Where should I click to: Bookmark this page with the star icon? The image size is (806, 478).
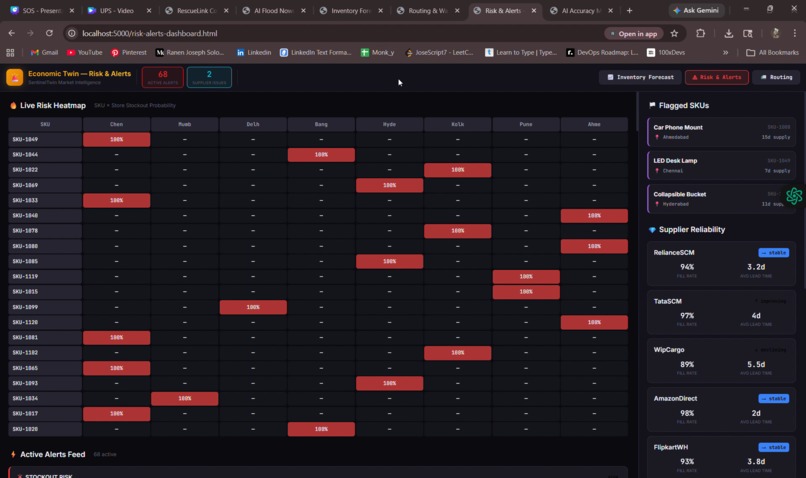coord(674,33)
